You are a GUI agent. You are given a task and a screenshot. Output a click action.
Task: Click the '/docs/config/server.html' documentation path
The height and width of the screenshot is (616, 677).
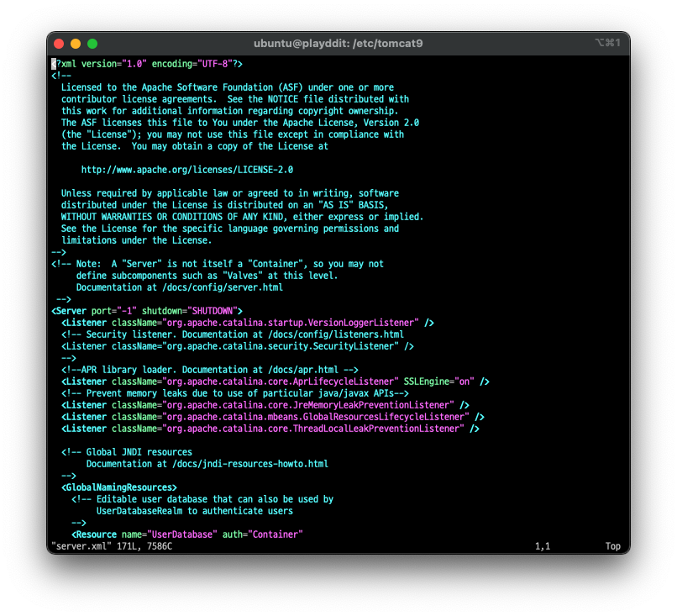[223, 287]
